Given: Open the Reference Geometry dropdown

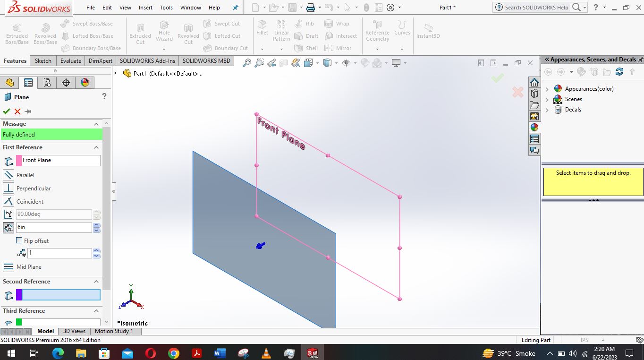Looking at the screenshot, I should (377, 49).
